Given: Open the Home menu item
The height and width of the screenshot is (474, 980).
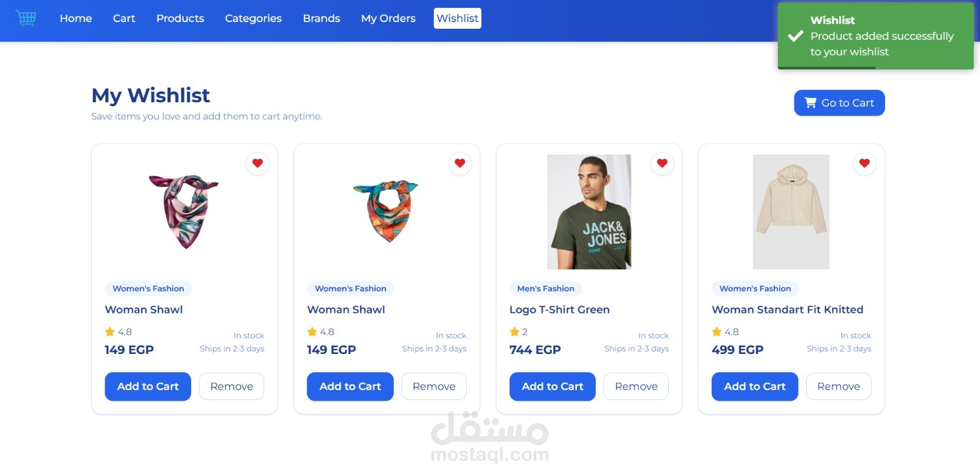Looking at the screenshot, I should pos(76,18).
